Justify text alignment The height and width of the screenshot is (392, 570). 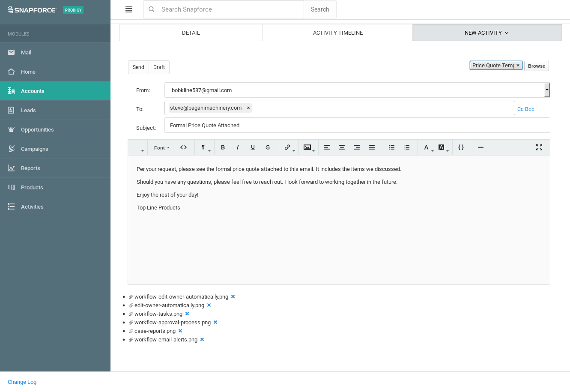[x=372, y=147]
